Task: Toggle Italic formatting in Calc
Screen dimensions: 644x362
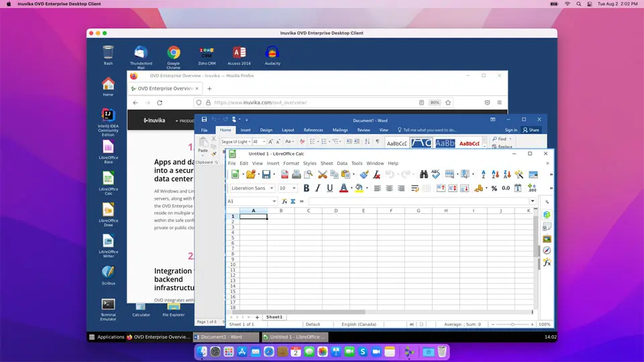Action: [318, 188]
